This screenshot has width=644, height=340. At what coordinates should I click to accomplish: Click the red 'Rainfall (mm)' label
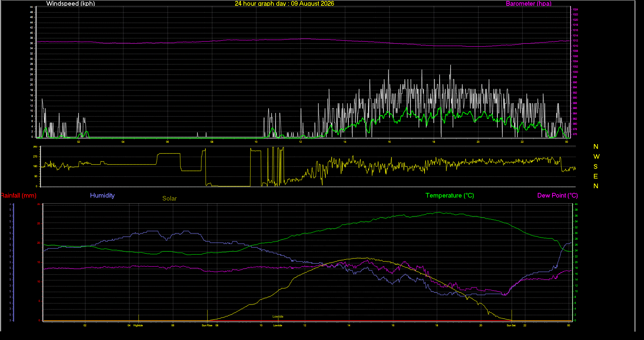pyautogui.click(x=18, y=196)
